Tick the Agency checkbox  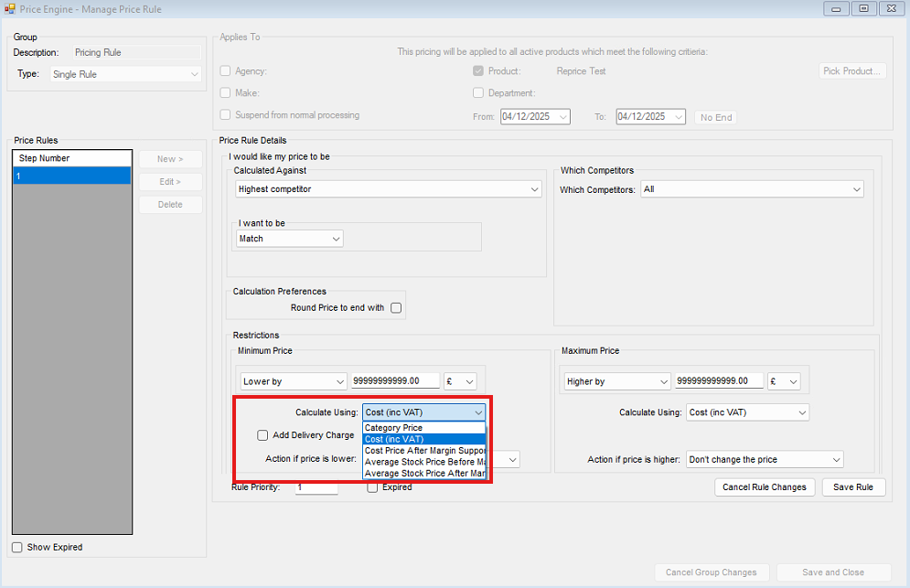(x=225, y=70)
